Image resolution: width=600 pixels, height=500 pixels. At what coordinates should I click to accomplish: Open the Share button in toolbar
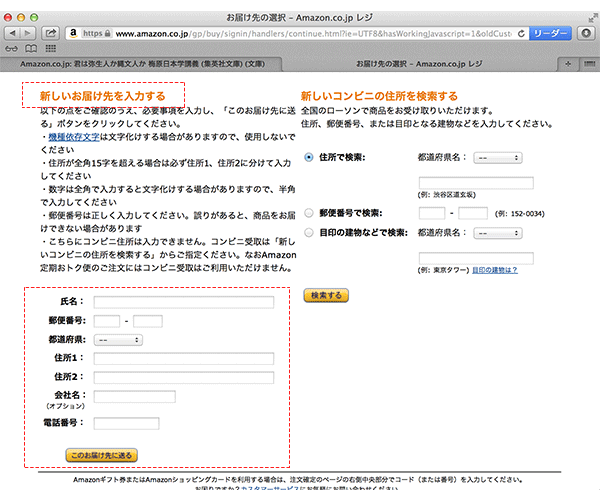pos(51,33)
